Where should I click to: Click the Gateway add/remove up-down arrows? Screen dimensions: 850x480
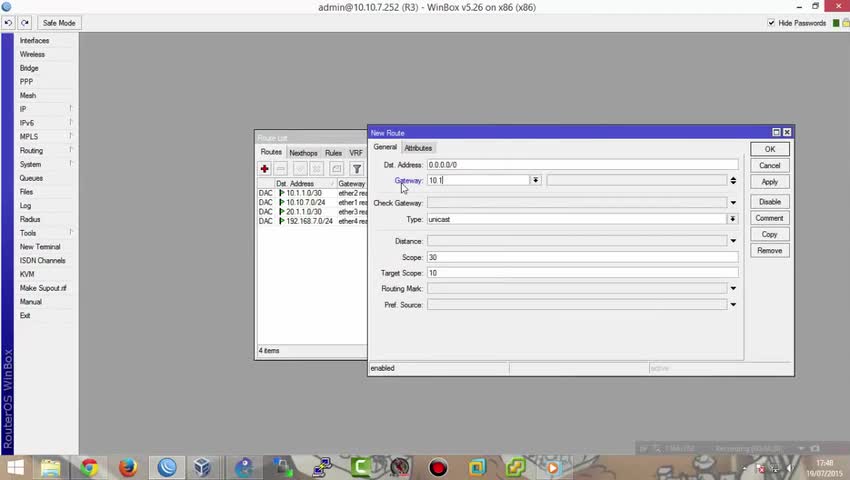click(733, 181)
